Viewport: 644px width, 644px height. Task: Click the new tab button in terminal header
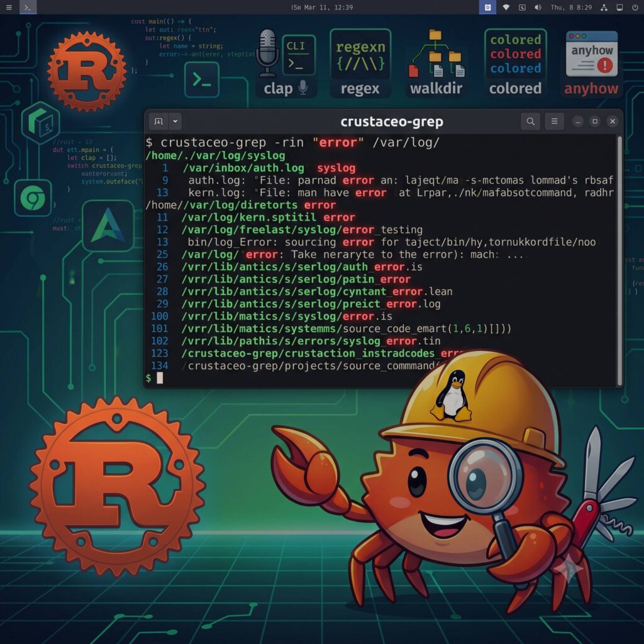click(x=158, y=121)
